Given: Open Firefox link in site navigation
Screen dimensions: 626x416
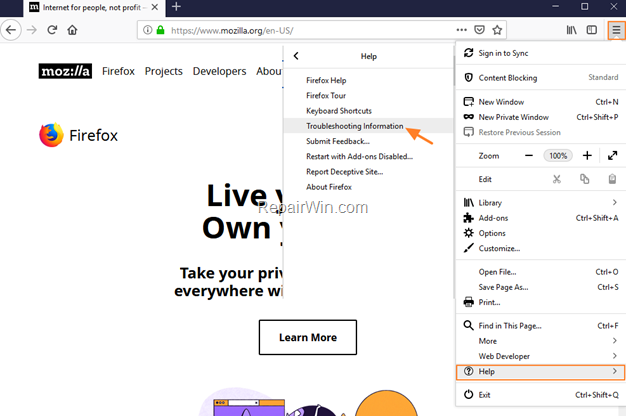Looking at the screenshot, I should 118,71.
